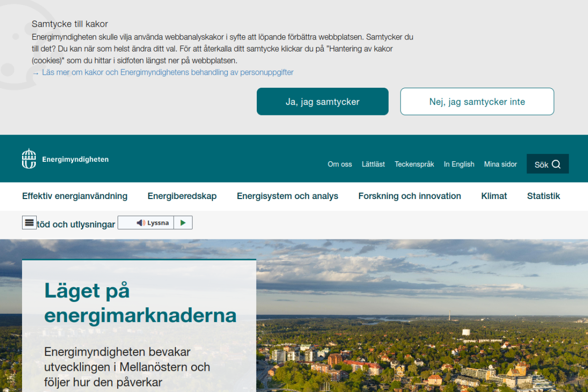Select the Energiberedskap menu item
The image size is (588, 392).
(182, 196)
